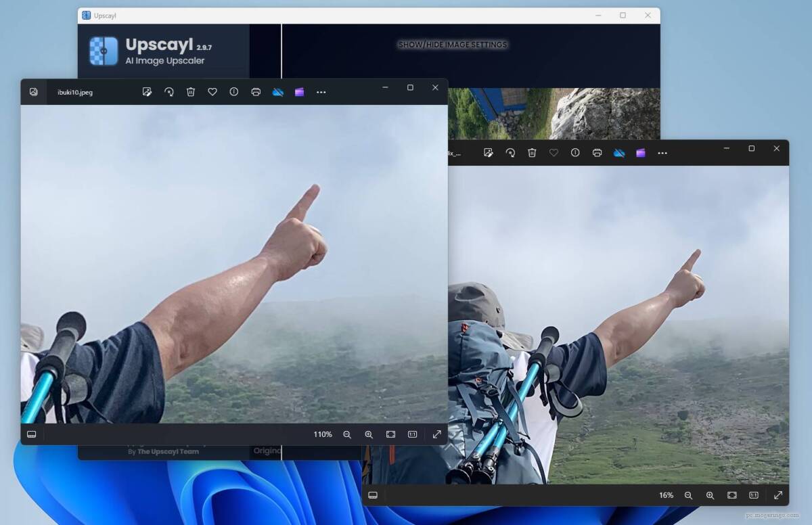Click SHOW/HIDE IMAGE SETTINGS in Upscayl
The width and height of the screenshot is (812, 525).
click(x=452, y=45)
